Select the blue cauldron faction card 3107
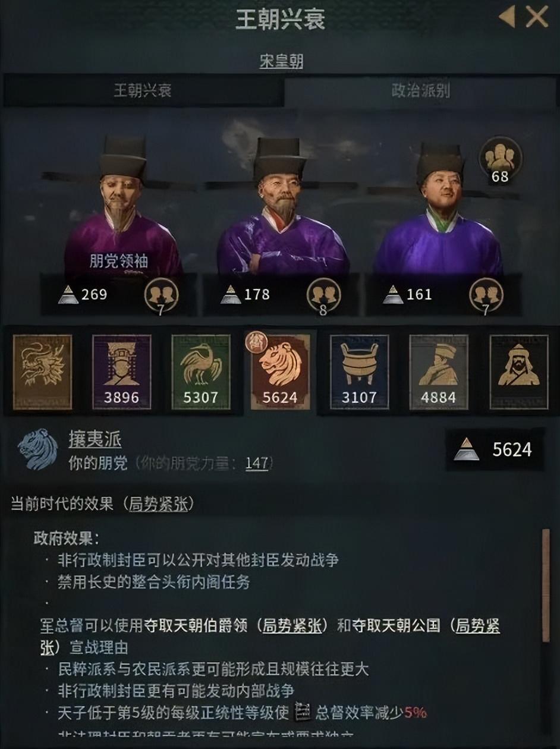This screenshot has width=560, height=749. coord(360,372)
